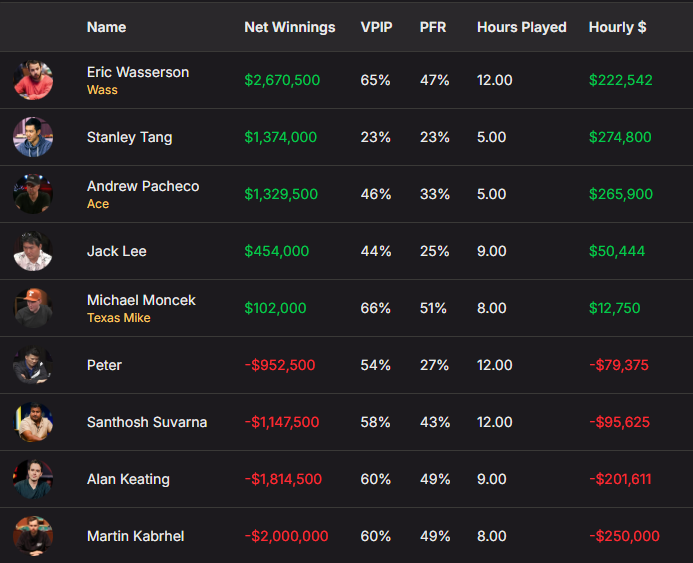Open Eric Wasserson's avatar photo

(33, 80)
